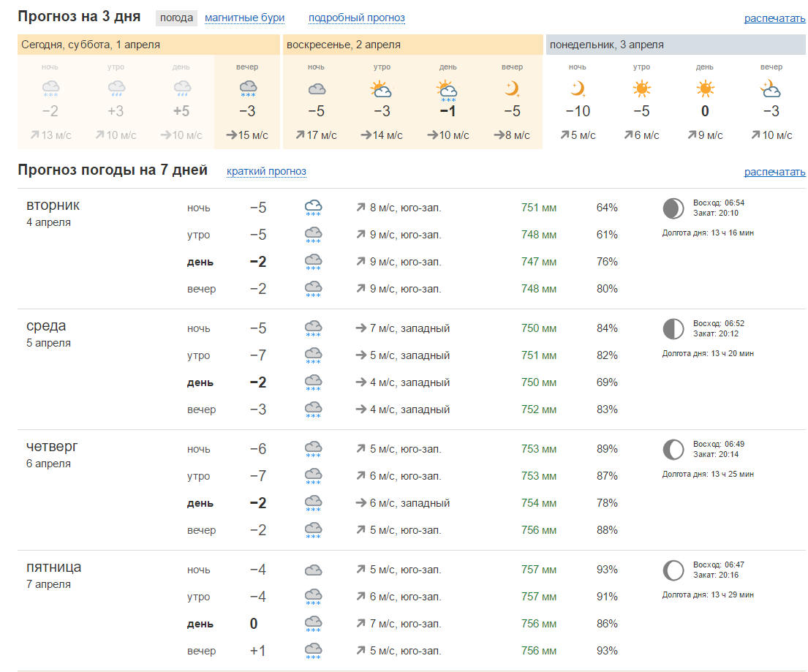
Task: Click Thursday moon phase icon
Action: (673, 450)
